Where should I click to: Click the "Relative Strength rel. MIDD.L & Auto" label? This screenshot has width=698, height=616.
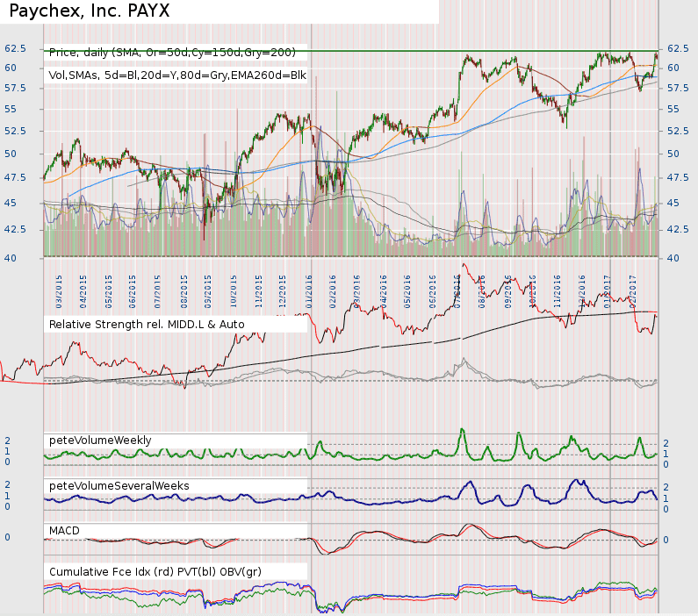[147, 325]
